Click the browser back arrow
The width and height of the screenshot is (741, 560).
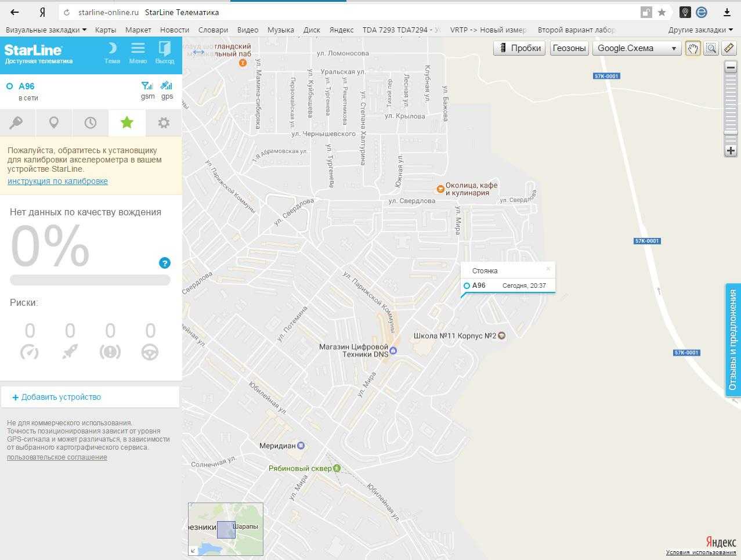15,12
